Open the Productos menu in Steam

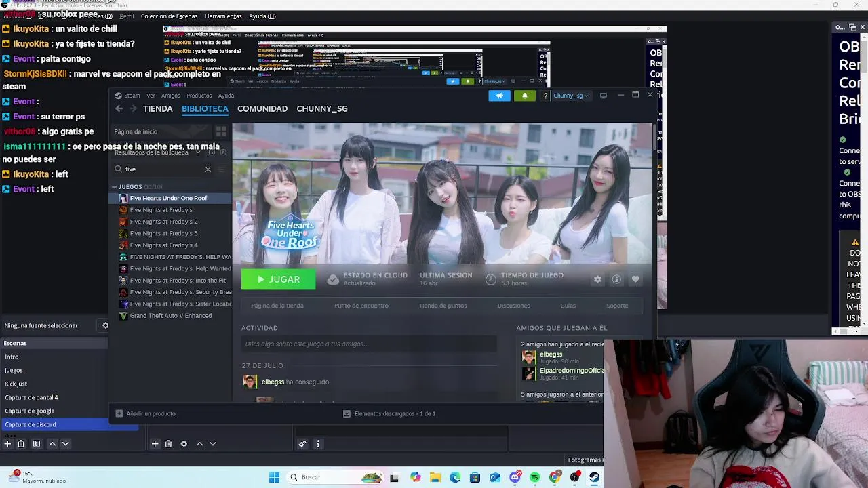pos(199,96)
